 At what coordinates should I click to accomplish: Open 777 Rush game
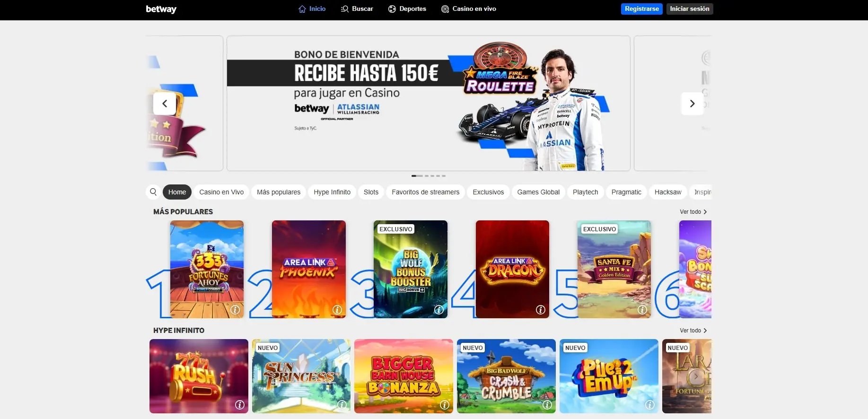[x=199, y=376]
